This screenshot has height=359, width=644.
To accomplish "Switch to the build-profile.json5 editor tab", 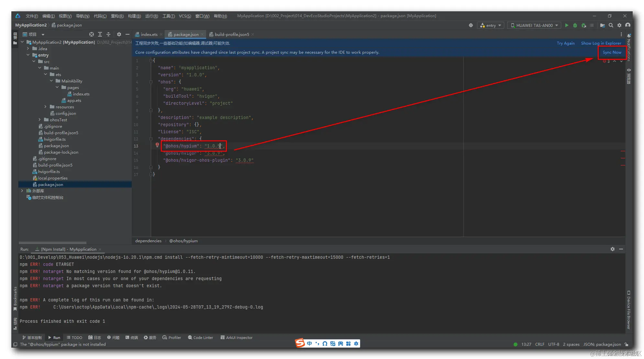I will coord(232,34).
